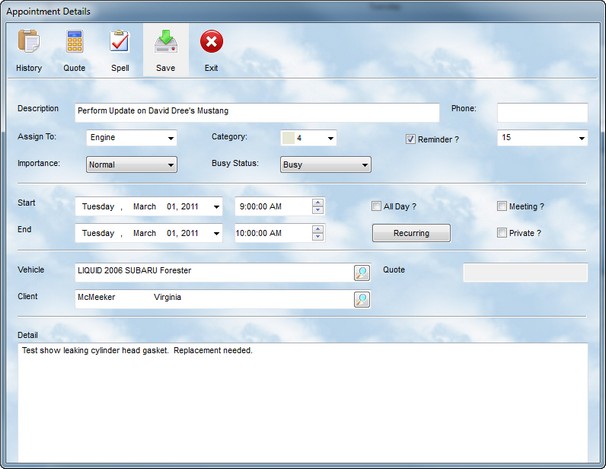This screenshot has width=606, height=469.
Task: Open the History toolbar icon
Action: (x=28, y=43)
